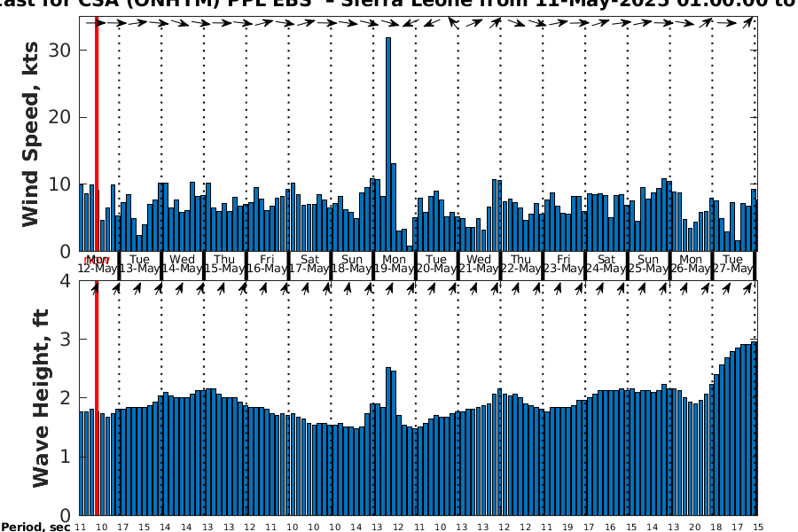
Task: Select the "Fri 23-May" date label
Action: 563,263
